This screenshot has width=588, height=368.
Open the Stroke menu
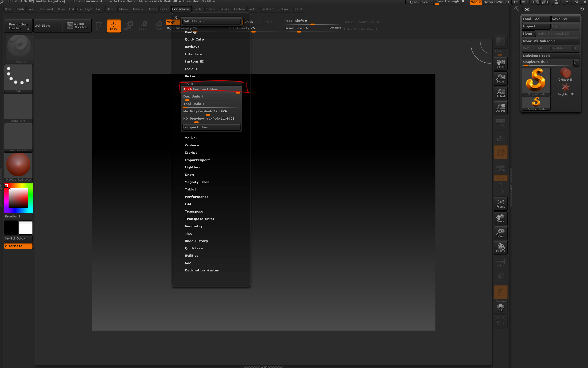(x=224, y=9)
